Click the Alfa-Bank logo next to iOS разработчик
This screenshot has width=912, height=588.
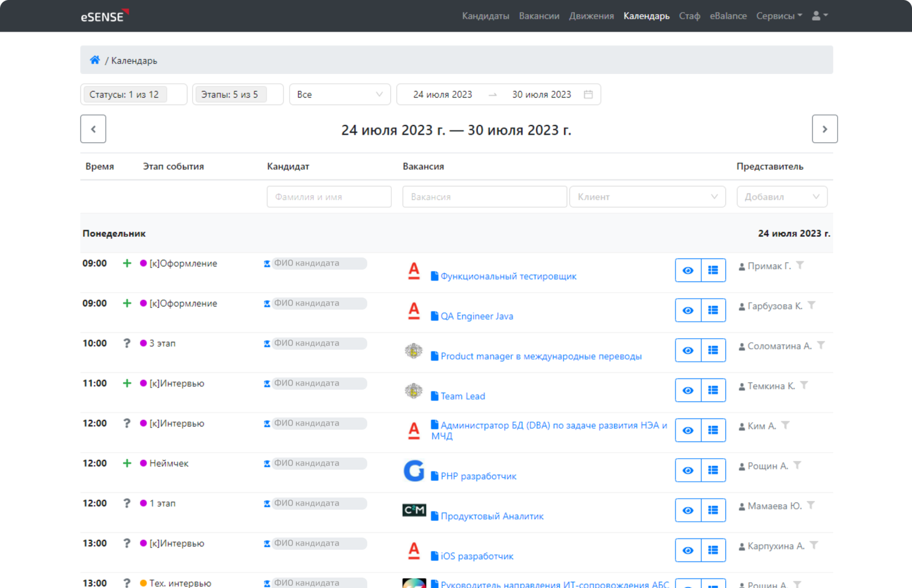coord(414,551)
